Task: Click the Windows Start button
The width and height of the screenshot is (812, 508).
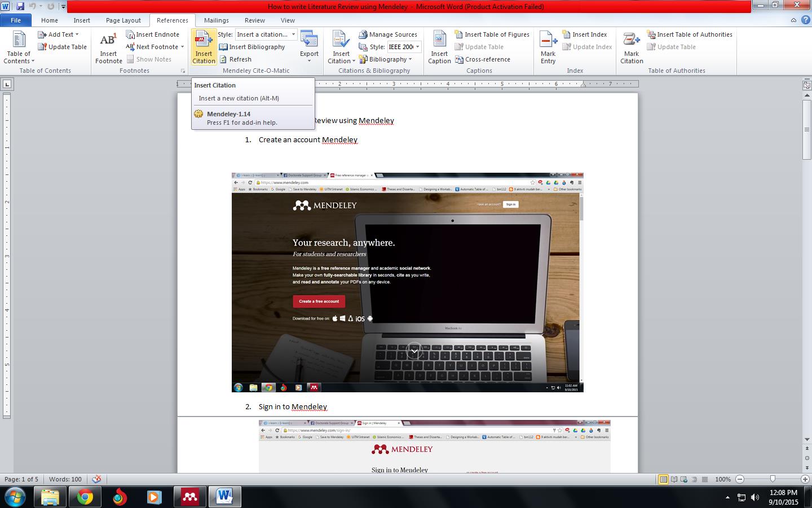Action: pyautogui.click(x=15, y=497)
